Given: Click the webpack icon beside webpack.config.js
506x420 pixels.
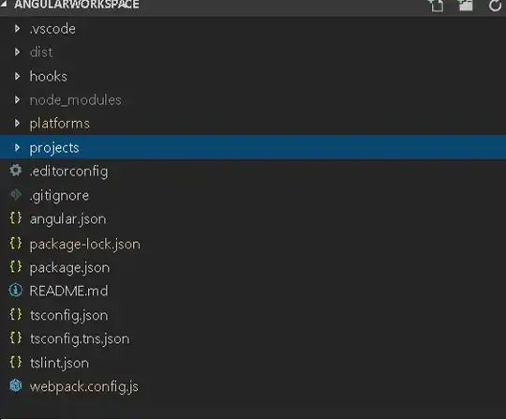Looking at the screenshot, I should coord(16,385).
